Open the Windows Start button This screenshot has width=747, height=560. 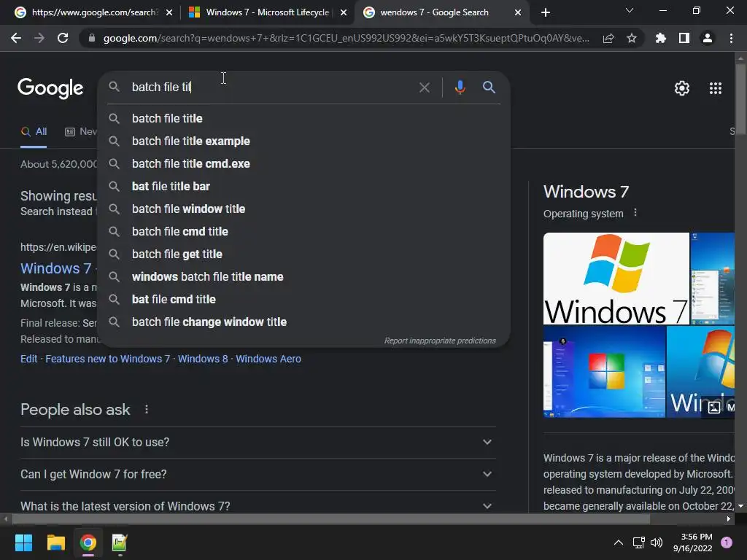coord(23,542)
